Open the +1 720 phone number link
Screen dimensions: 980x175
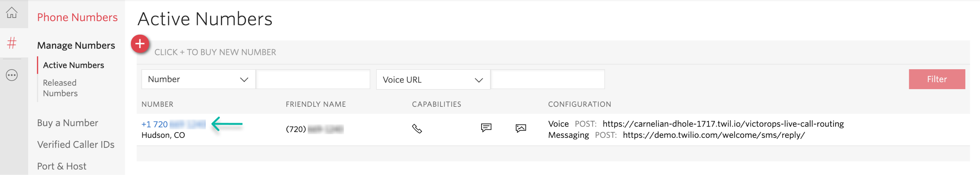(173, 124)
